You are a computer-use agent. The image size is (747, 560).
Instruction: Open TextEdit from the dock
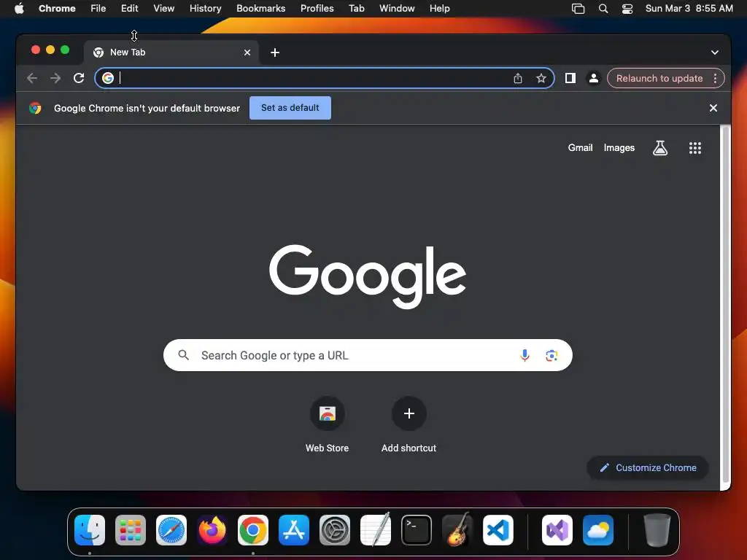point(376,530)
